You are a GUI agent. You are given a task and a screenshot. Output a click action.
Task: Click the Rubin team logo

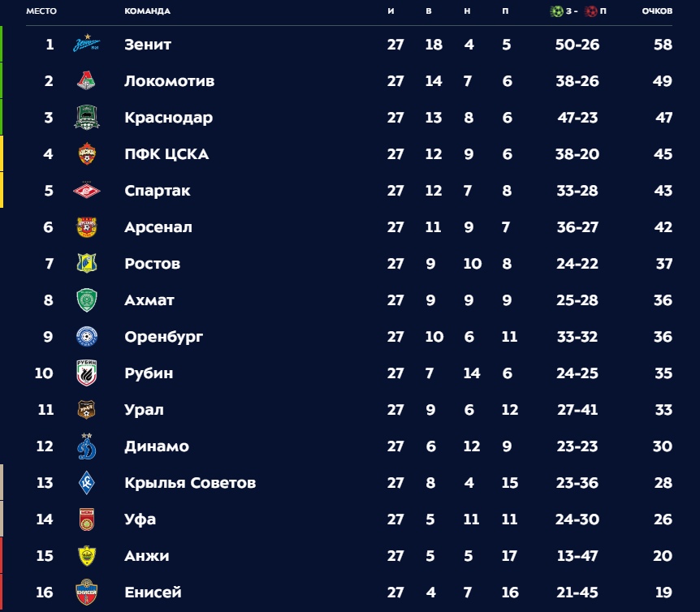[x=87, y=373]
